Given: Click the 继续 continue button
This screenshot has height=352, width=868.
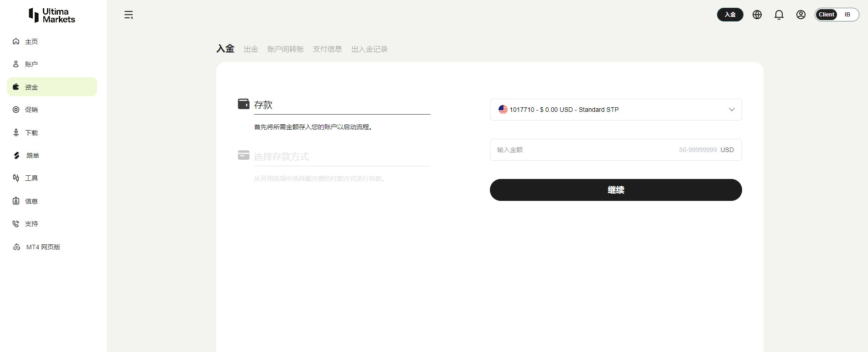Looking at the screenshot, I should click(616, 190).
